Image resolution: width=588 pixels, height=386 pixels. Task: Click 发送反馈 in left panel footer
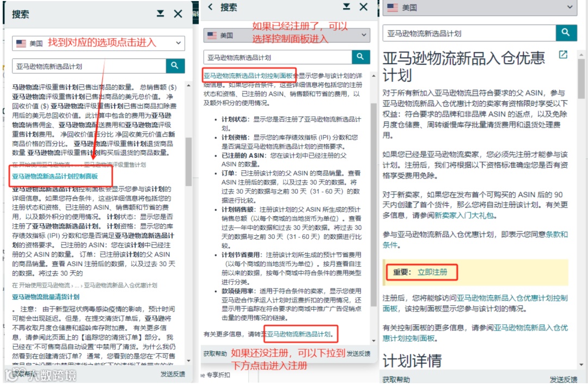pos(173,373)
